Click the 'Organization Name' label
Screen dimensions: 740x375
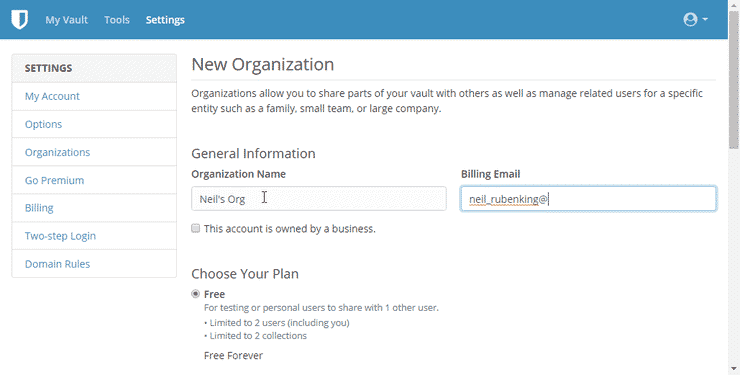[238, 174]
